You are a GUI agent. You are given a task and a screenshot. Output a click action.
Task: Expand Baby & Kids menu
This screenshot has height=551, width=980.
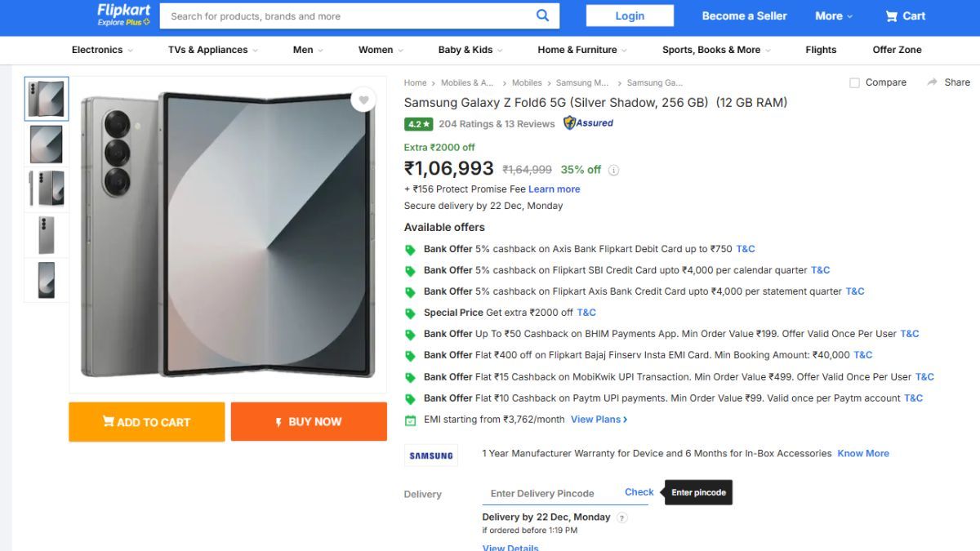(470, 50)
